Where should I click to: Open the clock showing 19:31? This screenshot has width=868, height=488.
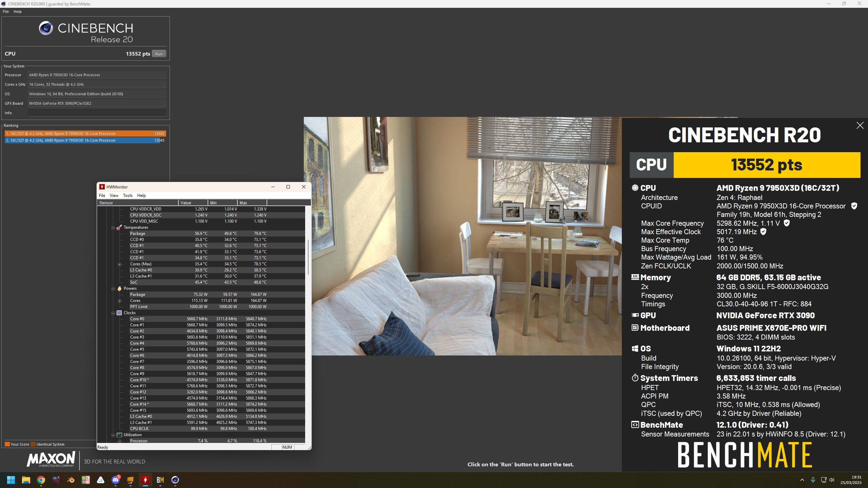pos(851,480)
